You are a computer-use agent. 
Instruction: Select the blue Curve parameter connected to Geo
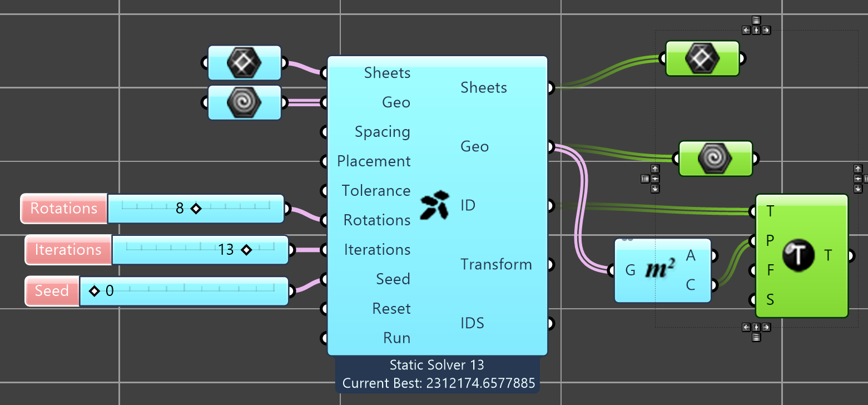pos(244,102)
